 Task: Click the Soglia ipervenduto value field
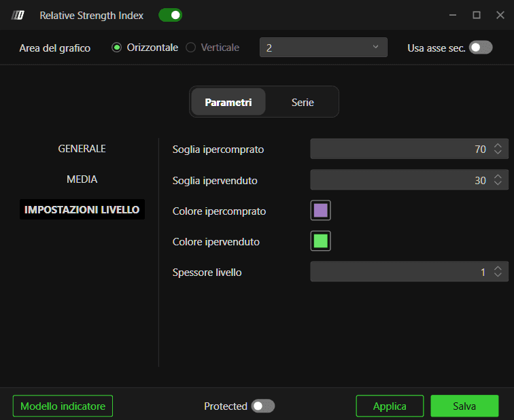409,180
